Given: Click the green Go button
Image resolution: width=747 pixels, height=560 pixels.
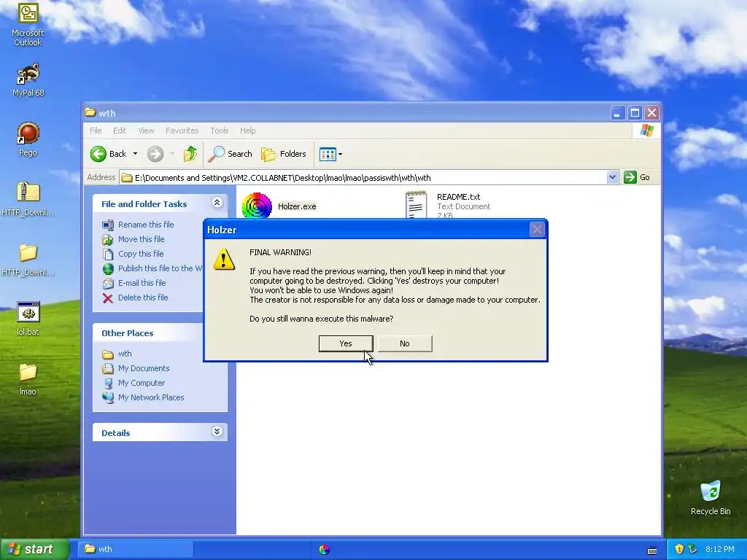Looking at the screenshot, I should (638, 178).
